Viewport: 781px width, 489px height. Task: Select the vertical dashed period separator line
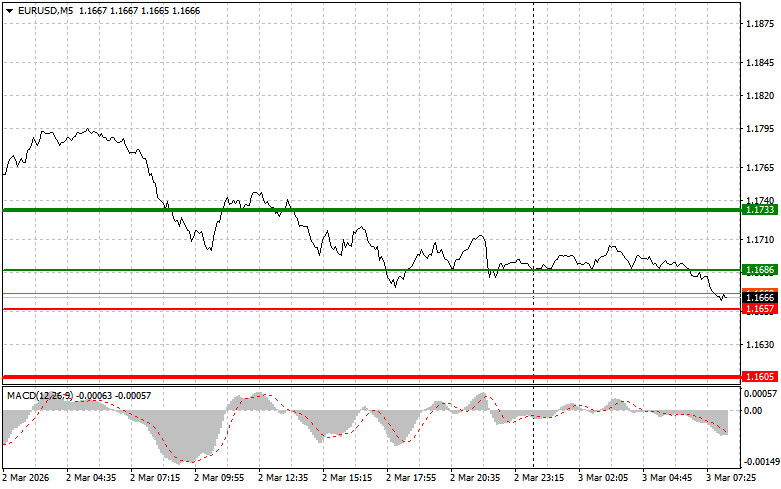coord(533,150)
